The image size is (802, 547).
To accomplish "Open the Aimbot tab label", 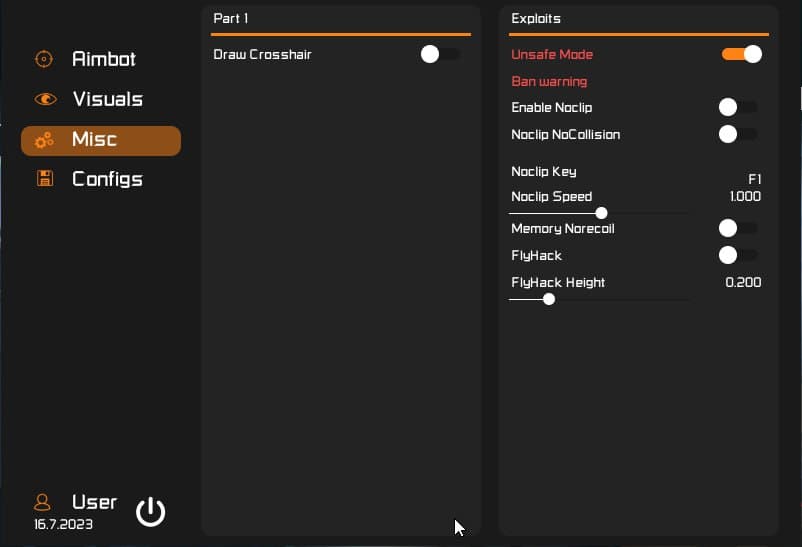I will (104, 59).
